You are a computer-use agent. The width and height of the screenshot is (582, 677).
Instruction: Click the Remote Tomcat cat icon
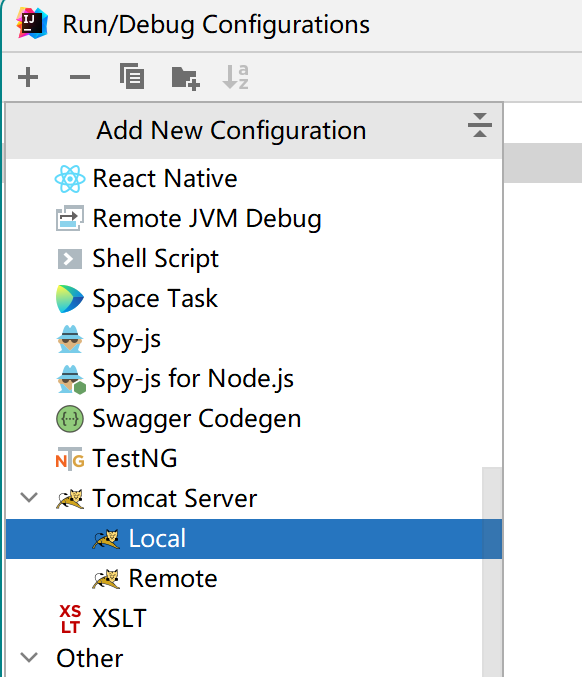(x=106, y=579)
